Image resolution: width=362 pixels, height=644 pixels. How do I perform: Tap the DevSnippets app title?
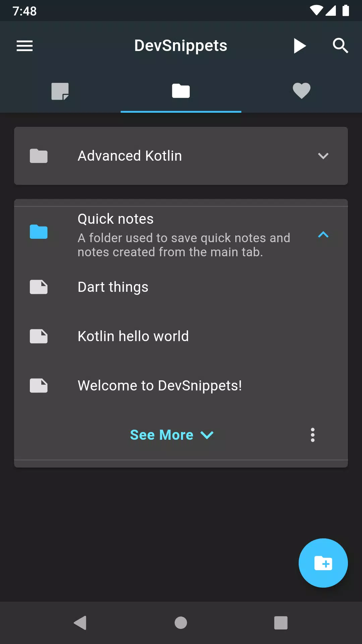tap(181, 46)
